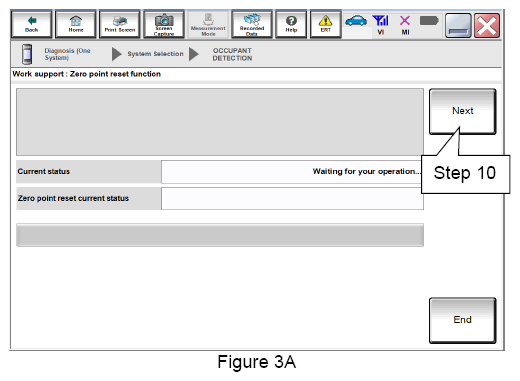The height and width of the screenshot is (381, 520).
Task: Click the gray progress bar
Action: [x=220, y=235]
